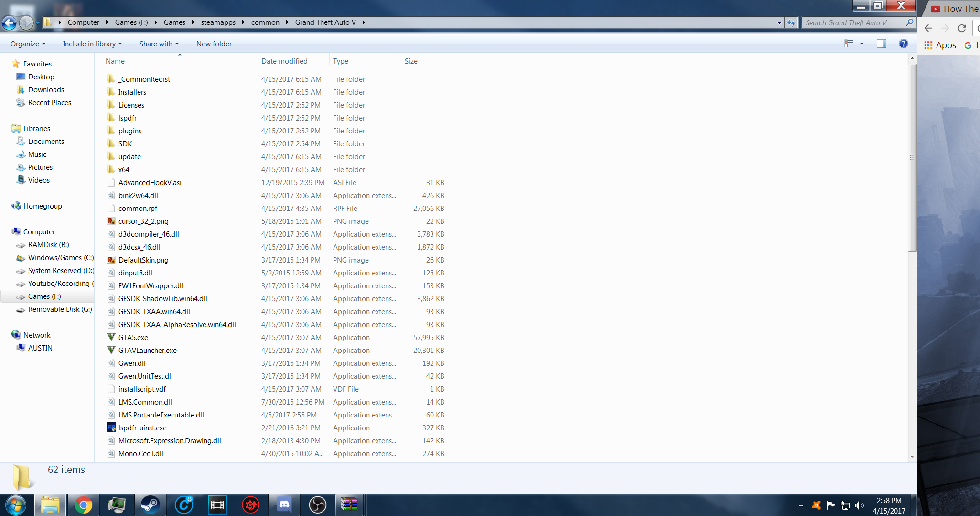Click the Apps shortcut in Chrome bookmarks

tap(940, 45)
